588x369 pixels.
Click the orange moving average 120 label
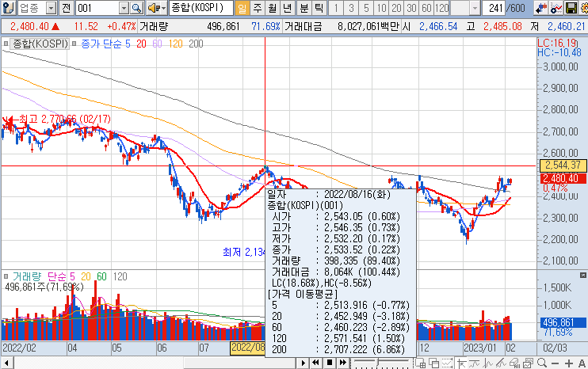tap(175, 44)
